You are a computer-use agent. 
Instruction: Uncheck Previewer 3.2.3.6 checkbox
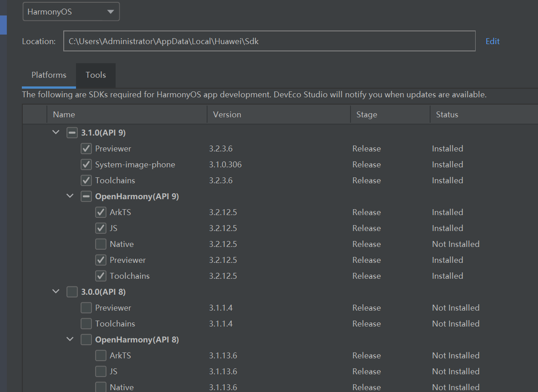tap(86, 149)
